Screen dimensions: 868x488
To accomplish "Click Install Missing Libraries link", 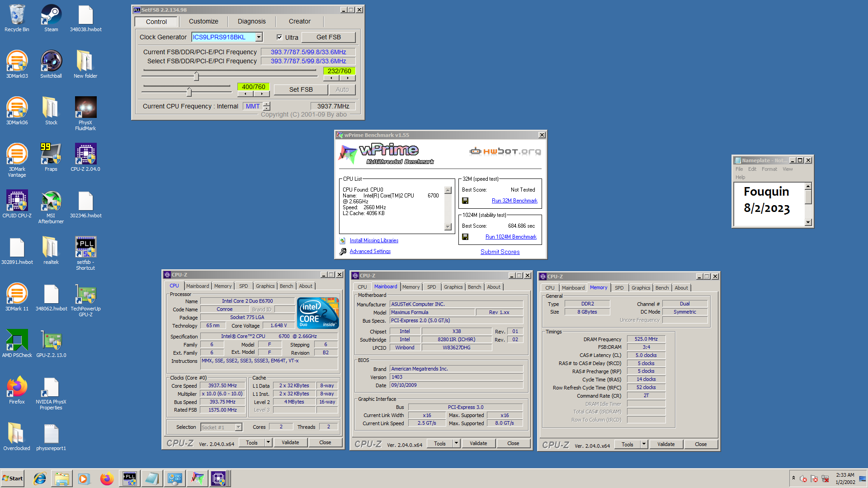I will (374, 240).
